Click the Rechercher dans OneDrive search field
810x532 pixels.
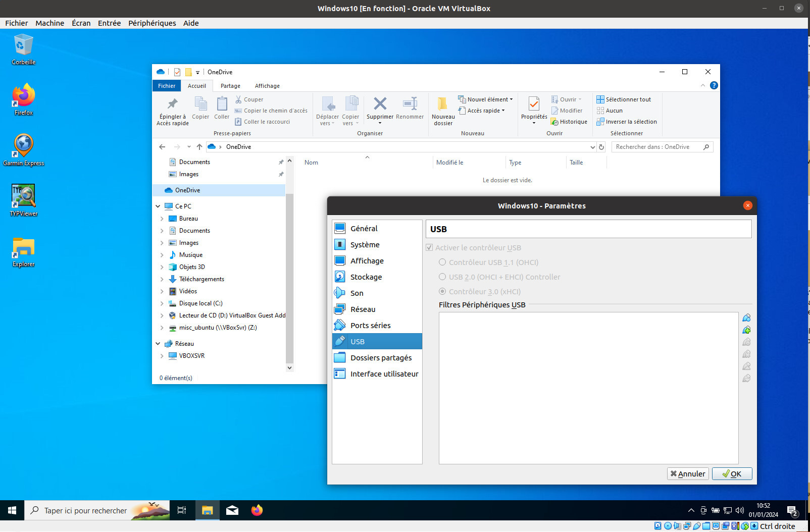(656, 147)
